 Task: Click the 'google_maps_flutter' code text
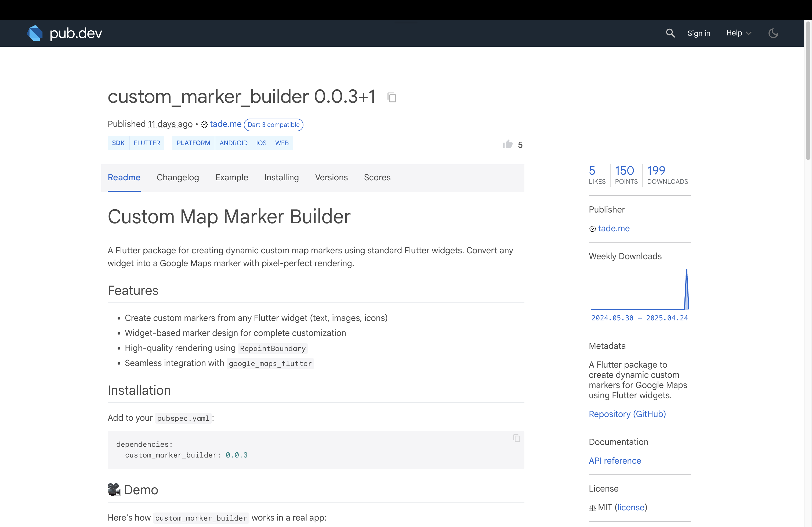pos(270,363)
